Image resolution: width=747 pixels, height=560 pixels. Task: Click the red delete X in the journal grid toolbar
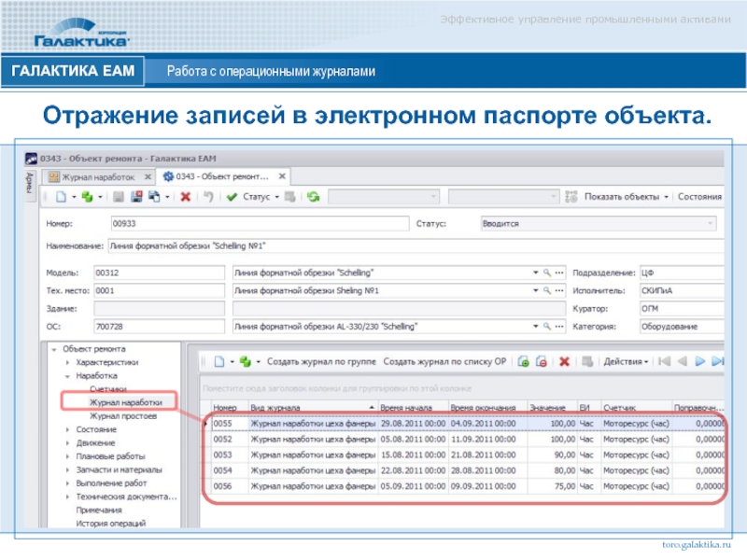pyautogui.click(x=564, y=361)
